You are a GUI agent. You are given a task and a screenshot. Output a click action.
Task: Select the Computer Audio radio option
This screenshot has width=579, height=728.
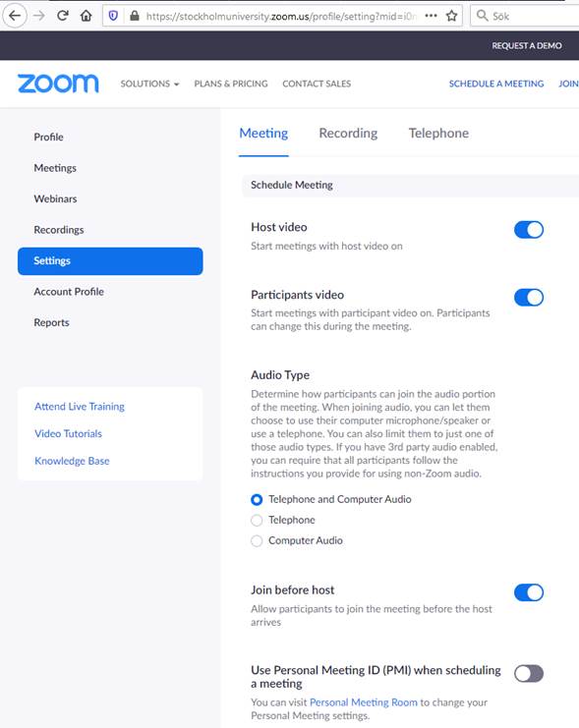coord(257,541)
